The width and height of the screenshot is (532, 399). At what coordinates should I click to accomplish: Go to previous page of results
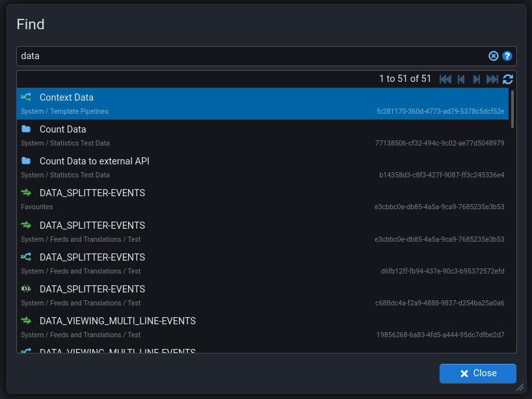[x=461, y=79]
